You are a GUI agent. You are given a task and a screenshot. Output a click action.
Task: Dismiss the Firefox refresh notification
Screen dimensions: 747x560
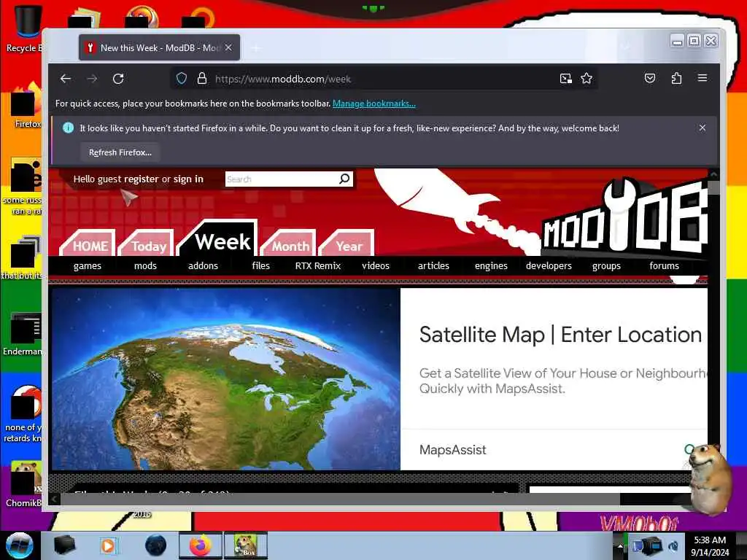point(703,128)
